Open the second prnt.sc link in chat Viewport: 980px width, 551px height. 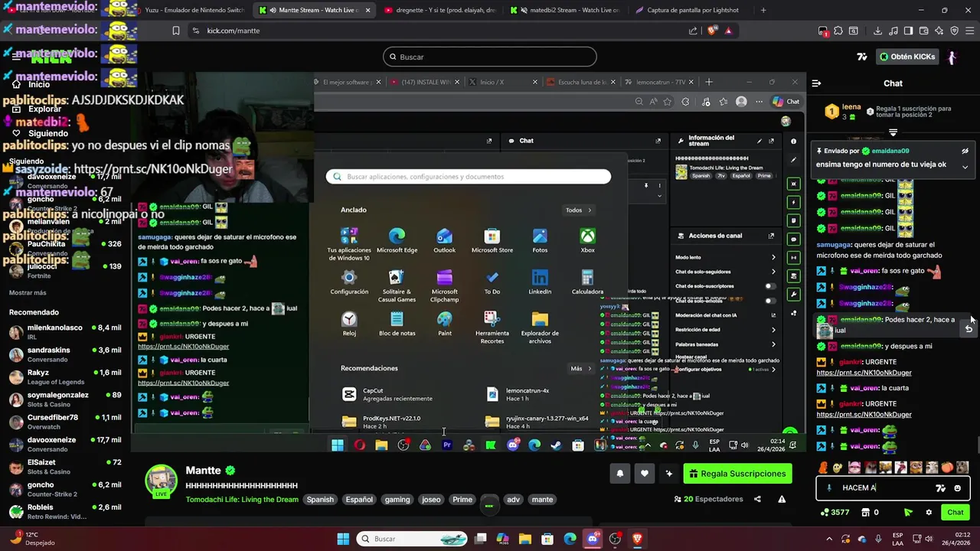(x=864, y=414)
